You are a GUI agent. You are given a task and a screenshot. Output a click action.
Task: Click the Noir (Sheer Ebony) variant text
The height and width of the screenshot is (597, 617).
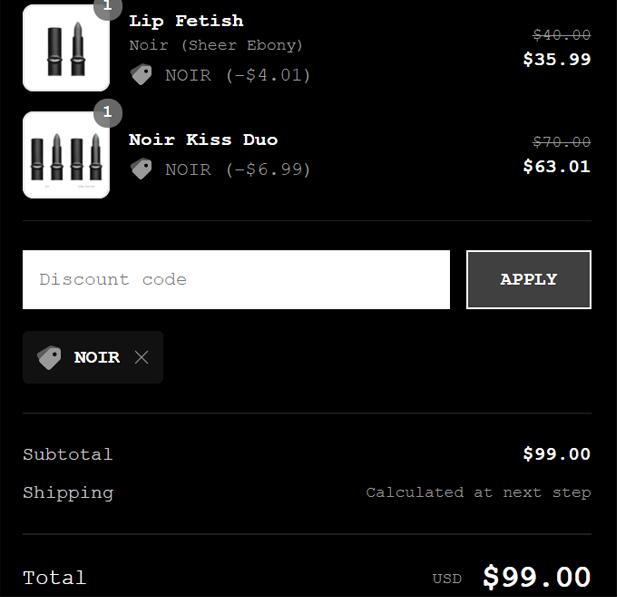[x=216, y=45]
